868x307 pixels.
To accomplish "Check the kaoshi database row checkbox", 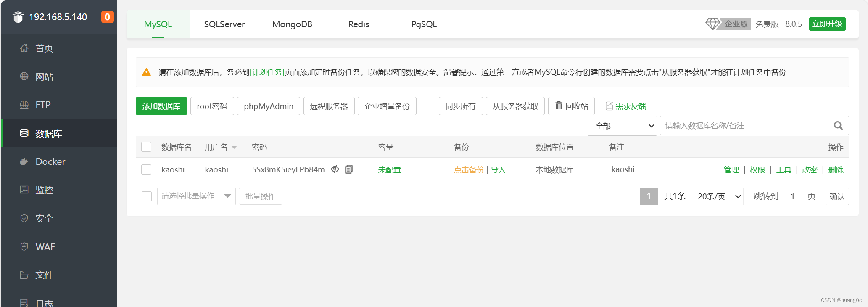I will 146,169.
